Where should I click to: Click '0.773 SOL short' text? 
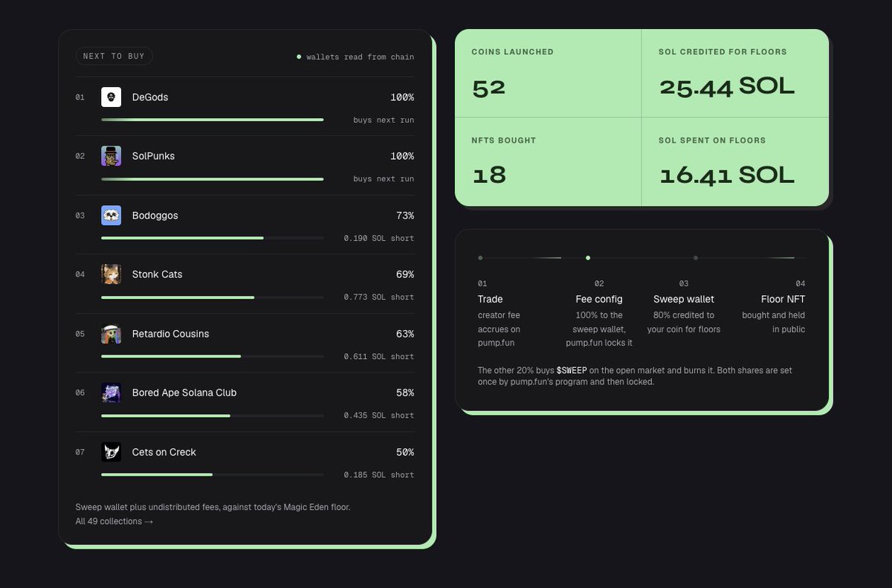click(379, 297)
